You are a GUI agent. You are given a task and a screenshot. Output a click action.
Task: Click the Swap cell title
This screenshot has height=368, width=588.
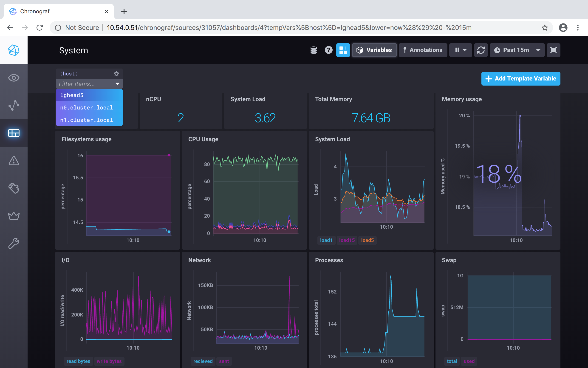449,260
